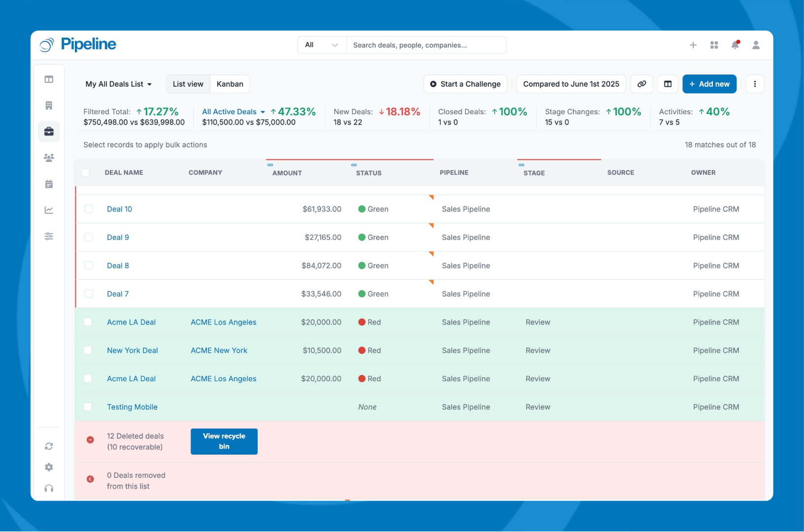
Task: Open the All search filter dropdown
Action: [322, 45]
